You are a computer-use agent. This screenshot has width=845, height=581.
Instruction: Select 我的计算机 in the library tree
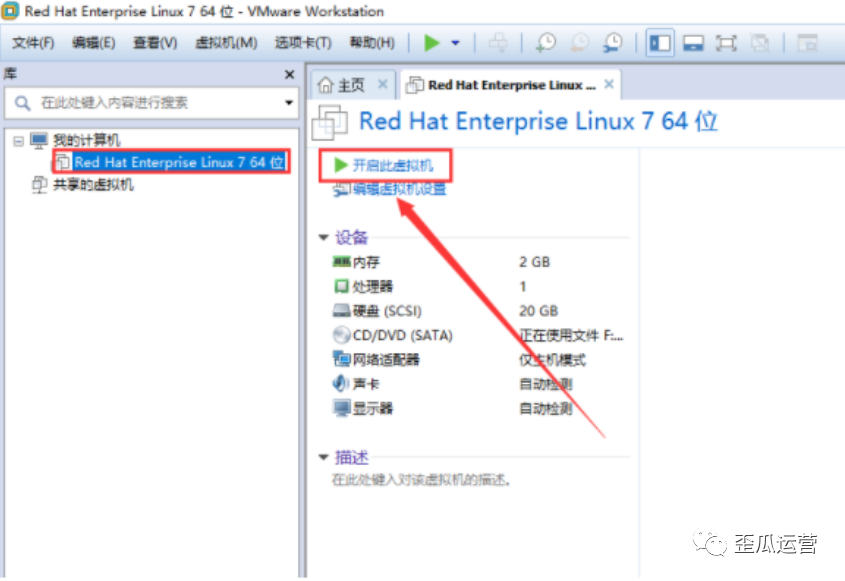tap(86, 141)
